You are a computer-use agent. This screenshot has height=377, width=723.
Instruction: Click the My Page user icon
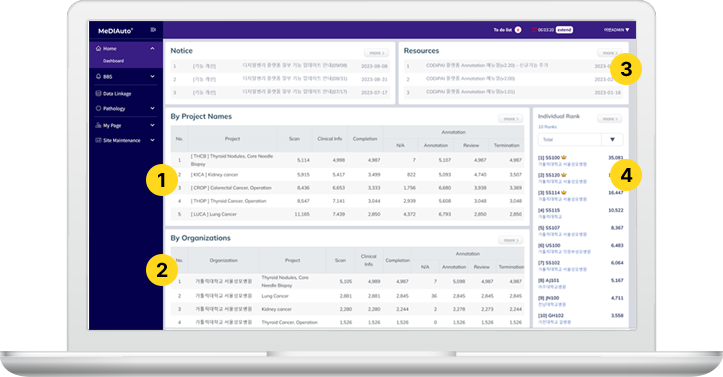(x=98, y=125)
